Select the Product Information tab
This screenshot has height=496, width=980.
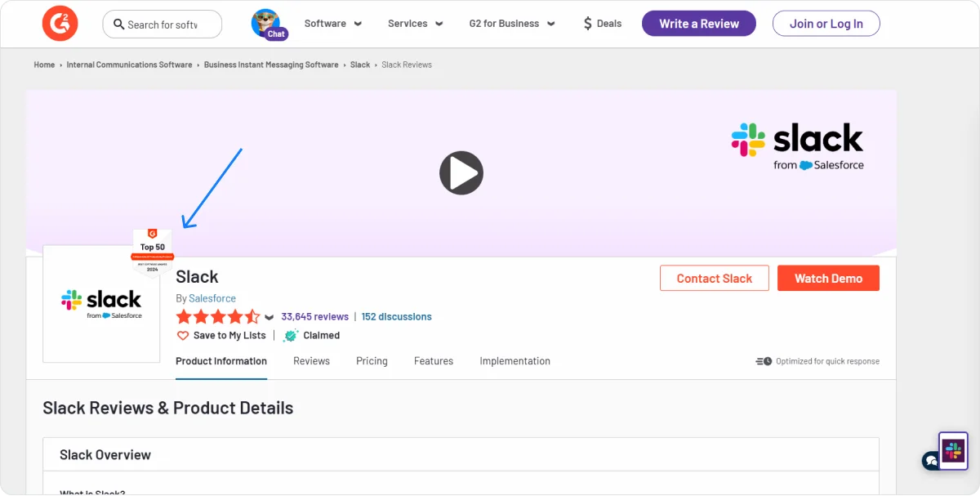coord(221,361)
